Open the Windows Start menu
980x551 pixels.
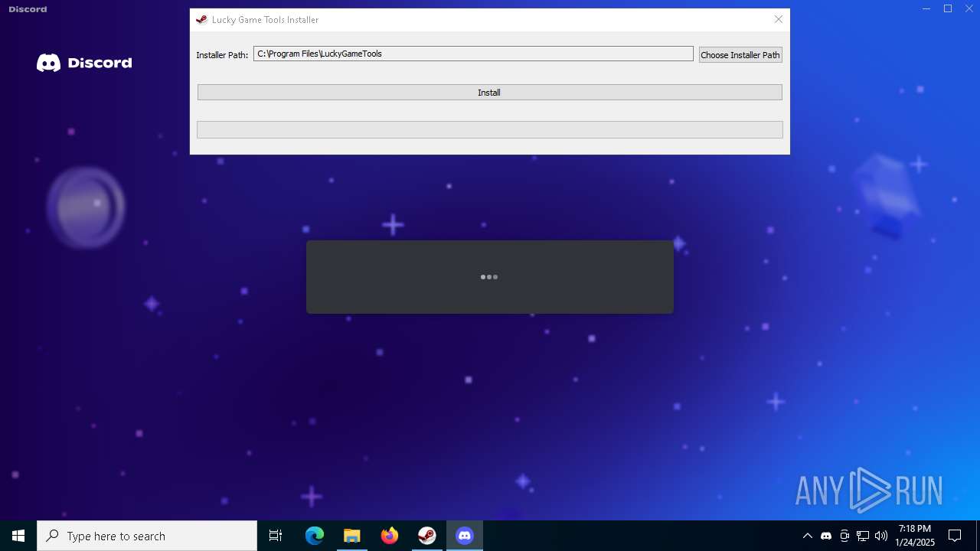(x=18, y=536)
